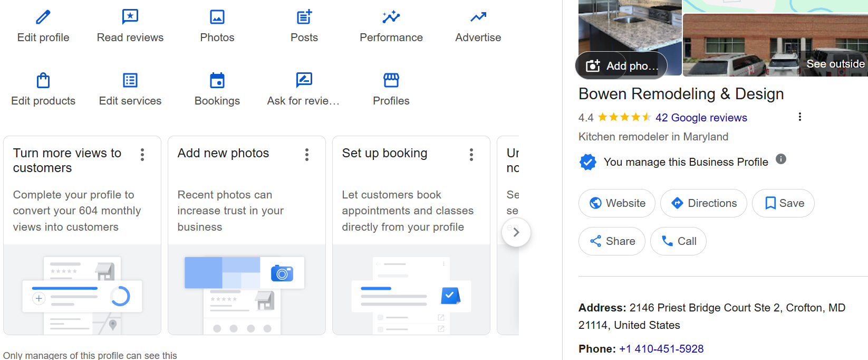This screenshot has width=868, height=360.
Task: Open the 'Turn more views to customers' card
Action: point(82,235)
